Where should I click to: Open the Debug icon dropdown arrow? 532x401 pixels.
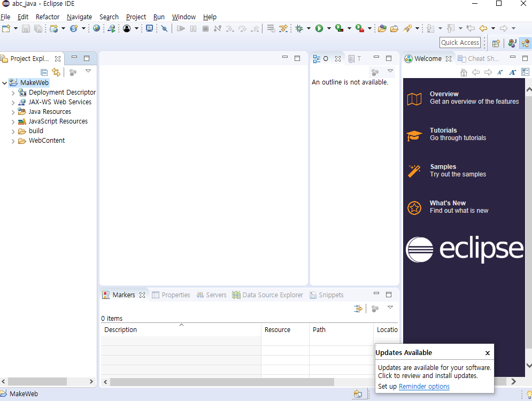(309, 28)
